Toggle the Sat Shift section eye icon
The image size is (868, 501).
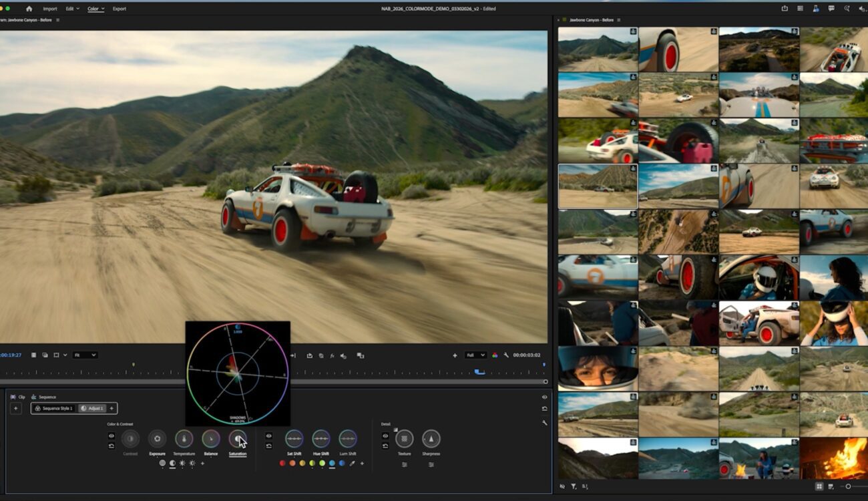268,436
